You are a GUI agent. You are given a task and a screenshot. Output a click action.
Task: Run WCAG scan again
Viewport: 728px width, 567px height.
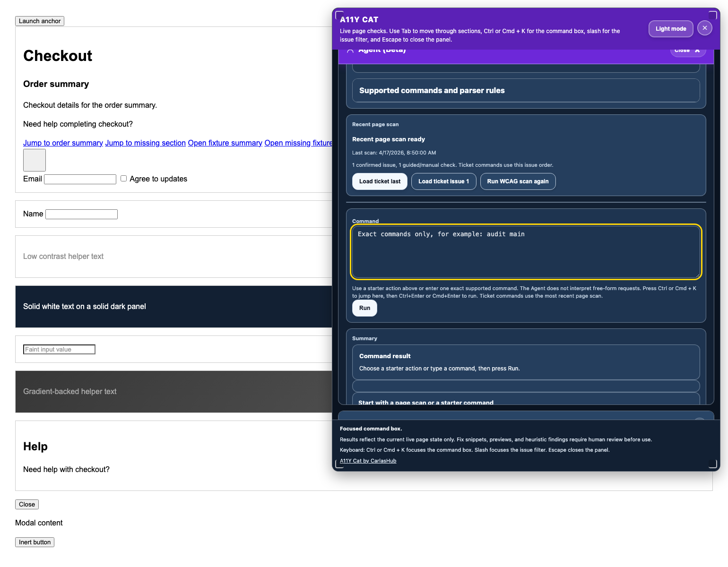click(x=518, y=181)
